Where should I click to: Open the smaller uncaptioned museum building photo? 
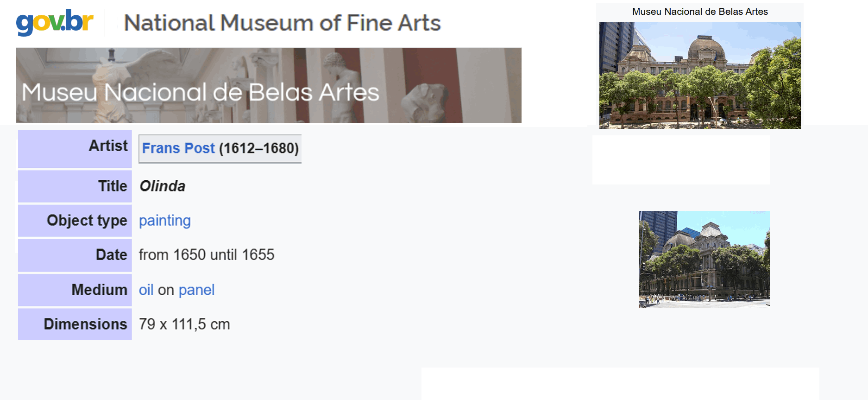click(704, 260)
